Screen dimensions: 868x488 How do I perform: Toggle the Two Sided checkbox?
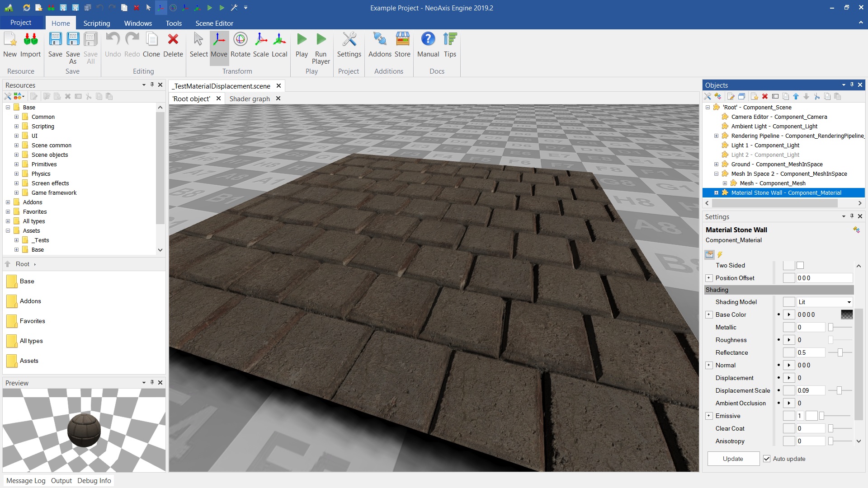click(800, 266)
